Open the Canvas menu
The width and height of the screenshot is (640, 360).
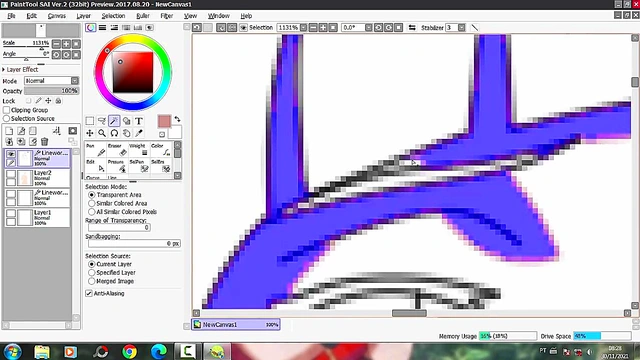point(57,16)
